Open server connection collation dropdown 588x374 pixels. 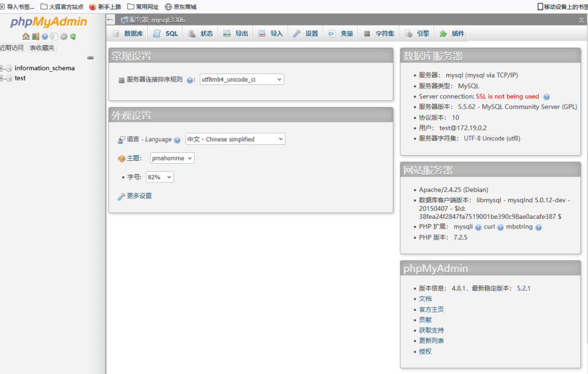[x=242, y=79]
